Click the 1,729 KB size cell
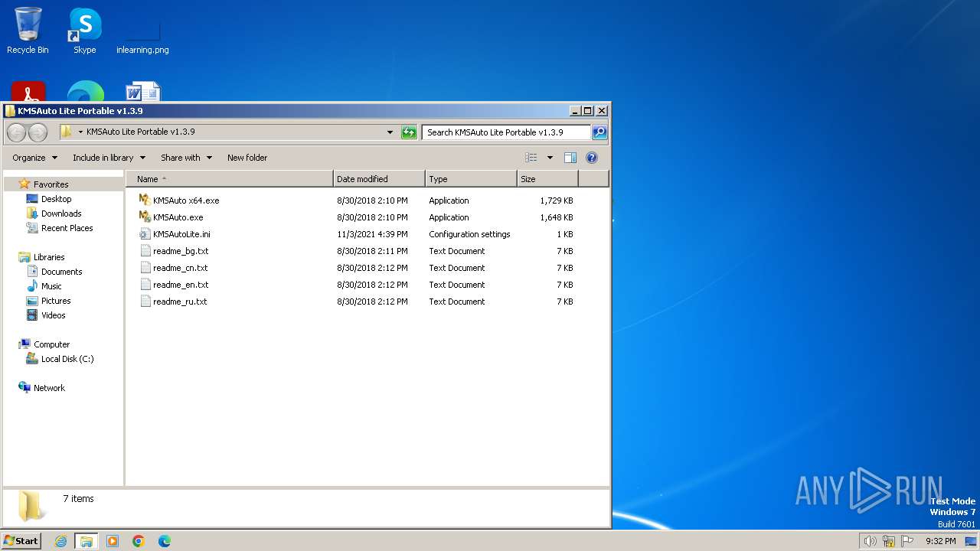Screen dimensions: 980x551 556,201
